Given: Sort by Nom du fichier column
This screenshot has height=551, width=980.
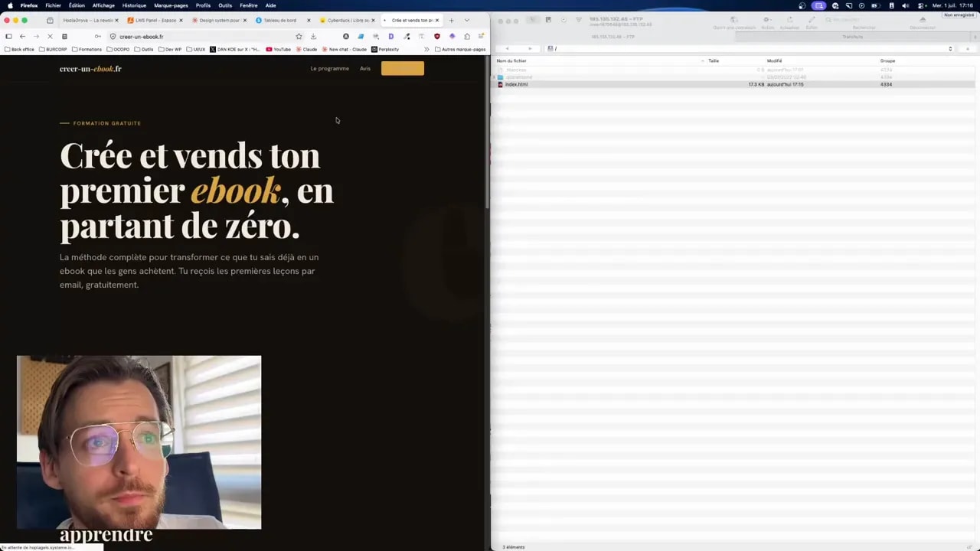Looking at the screenshot, I should tap(599, 60).
